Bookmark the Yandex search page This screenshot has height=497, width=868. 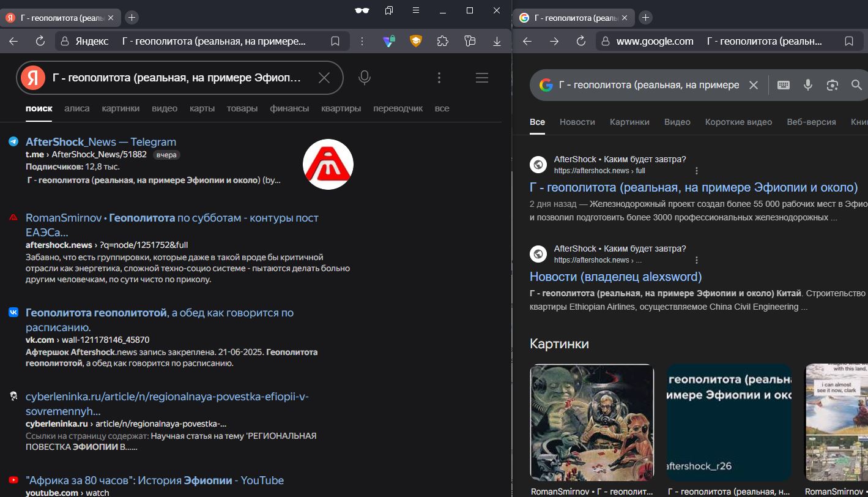point(335,41)
